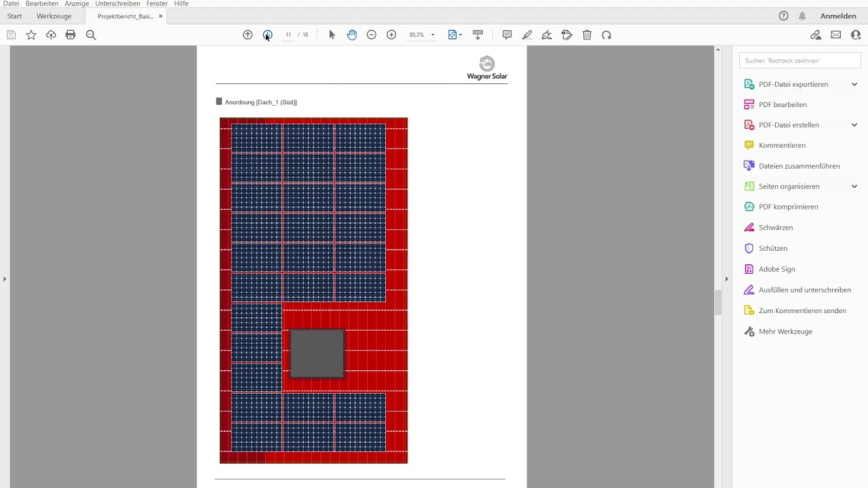The height and width of the screenshot is (488, 868).
Task: Switch to the Werkzeuge tab
Action: click(x=54, y=16)
